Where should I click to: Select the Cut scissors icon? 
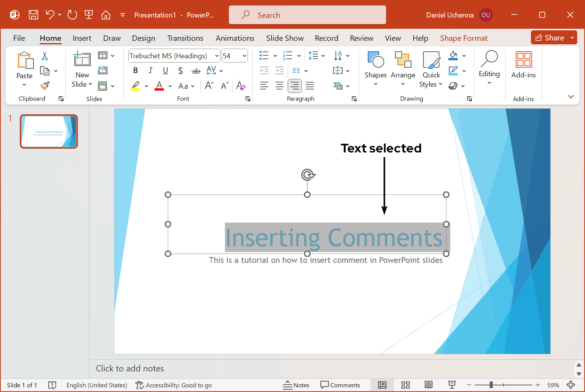[45, 56]
